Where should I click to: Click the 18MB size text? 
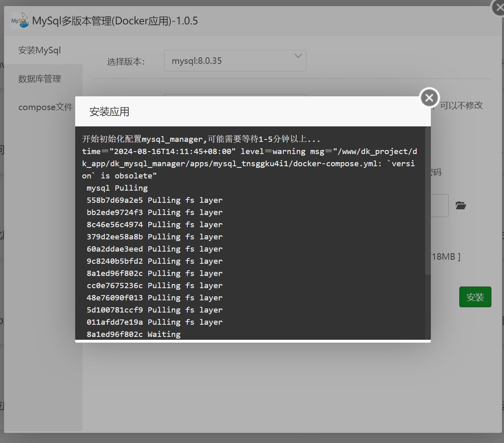pos(446,256)
